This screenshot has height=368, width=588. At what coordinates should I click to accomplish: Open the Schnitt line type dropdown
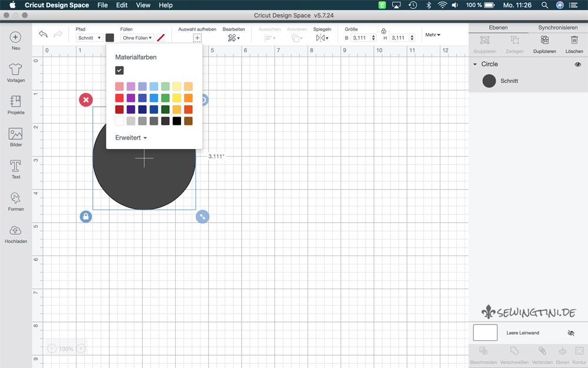89,38
